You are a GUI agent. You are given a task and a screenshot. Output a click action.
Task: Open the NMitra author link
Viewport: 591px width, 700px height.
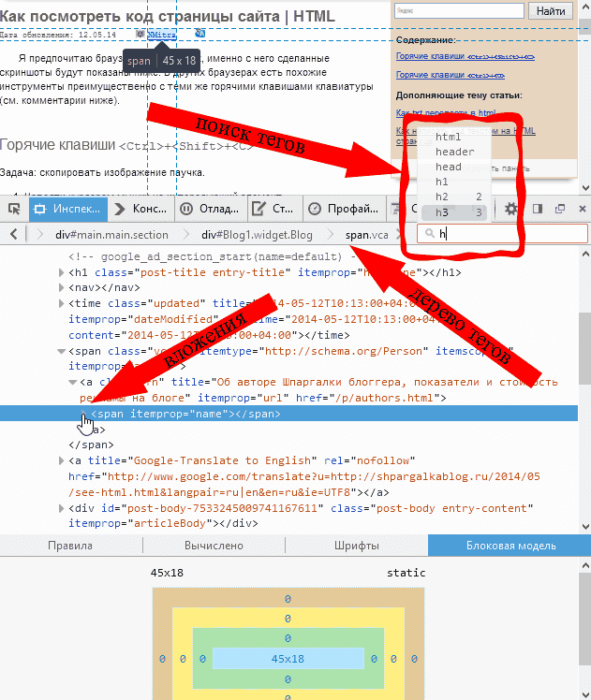click(162, 34)
